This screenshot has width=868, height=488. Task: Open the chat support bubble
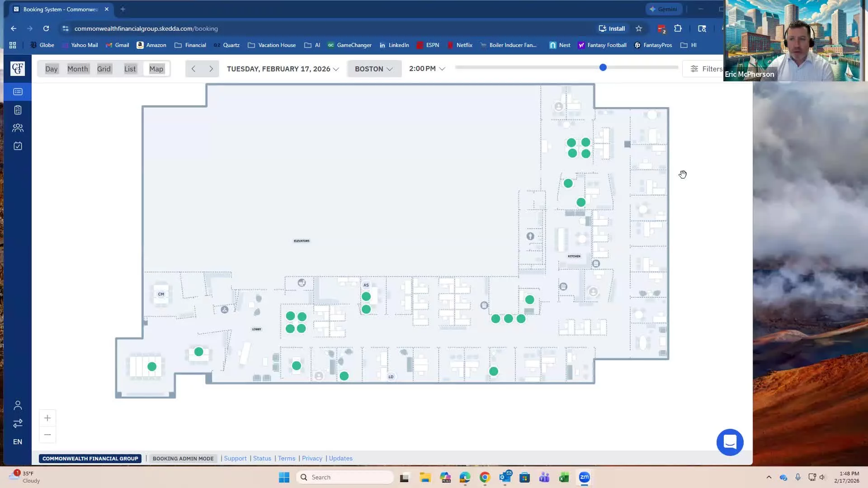coord(730,442)
